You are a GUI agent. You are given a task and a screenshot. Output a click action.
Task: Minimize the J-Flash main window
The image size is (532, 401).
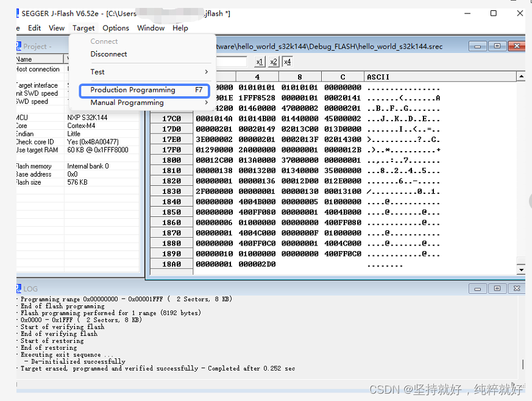pos(467,13)
